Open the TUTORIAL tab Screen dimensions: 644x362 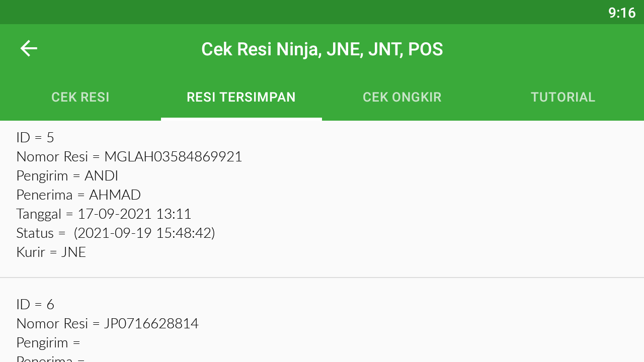click(562, 97)
